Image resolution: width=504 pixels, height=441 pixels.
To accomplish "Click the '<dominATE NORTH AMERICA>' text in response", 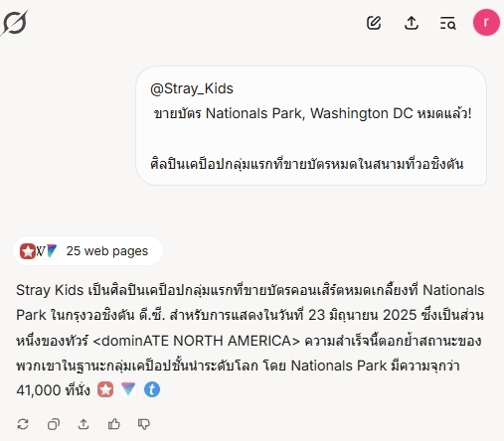I will coord(197,341).
